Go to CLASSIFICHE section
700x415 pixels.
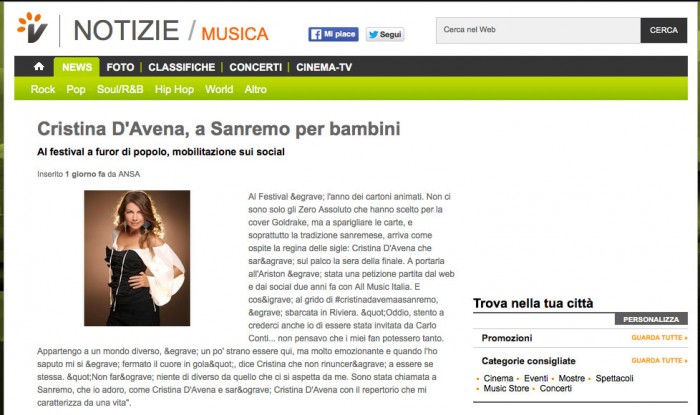[182, 67]
